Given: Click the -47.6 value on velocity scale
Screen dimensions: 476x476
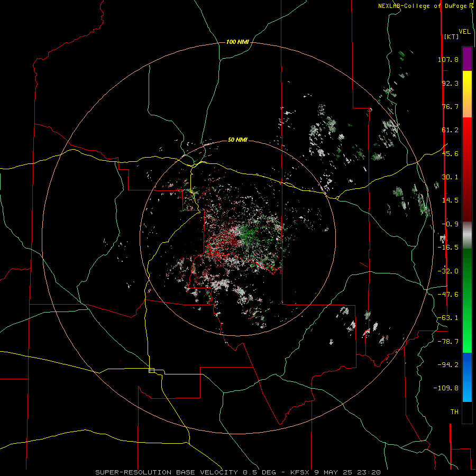Looking at the screenshot, I should [448, 295].
